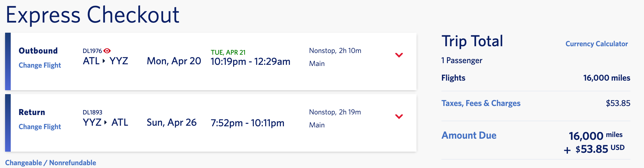Click the DL1893 flight number
Image resolution: width=644 pixels, height=168 pixels.
point(92,112)
